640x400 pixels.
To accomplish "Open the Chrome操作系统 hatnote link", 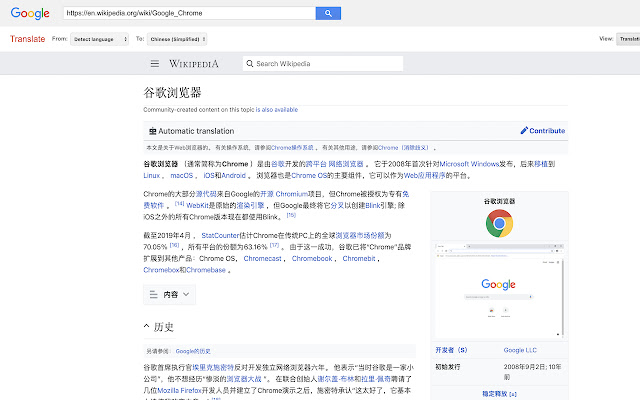I will [x=292, y=147].
